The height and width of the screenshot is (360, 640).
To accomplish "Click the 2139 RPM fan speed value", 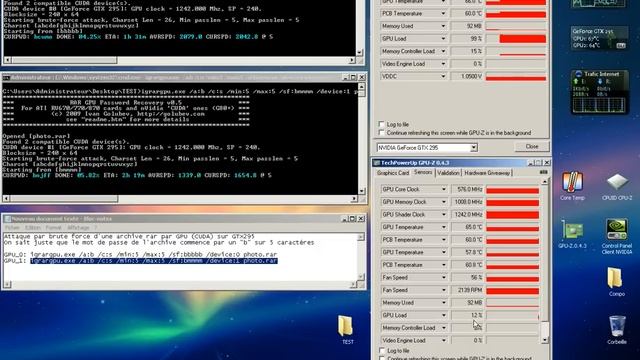I will tap(467, 290).
